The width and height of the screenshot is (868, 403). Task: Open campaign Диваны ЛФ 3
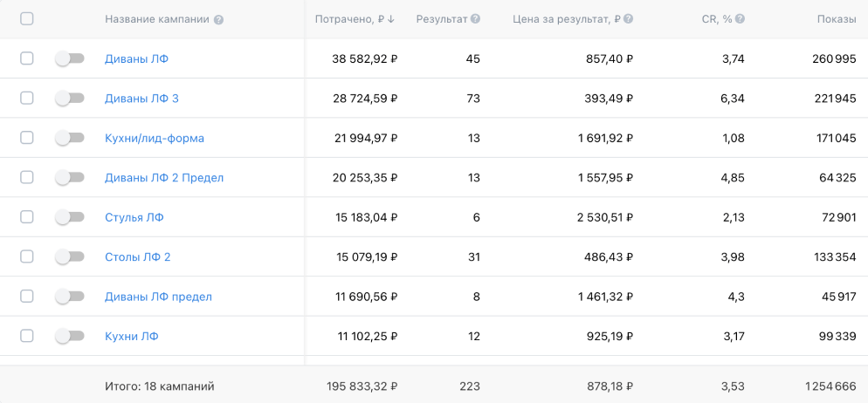(x=141, y=99)
